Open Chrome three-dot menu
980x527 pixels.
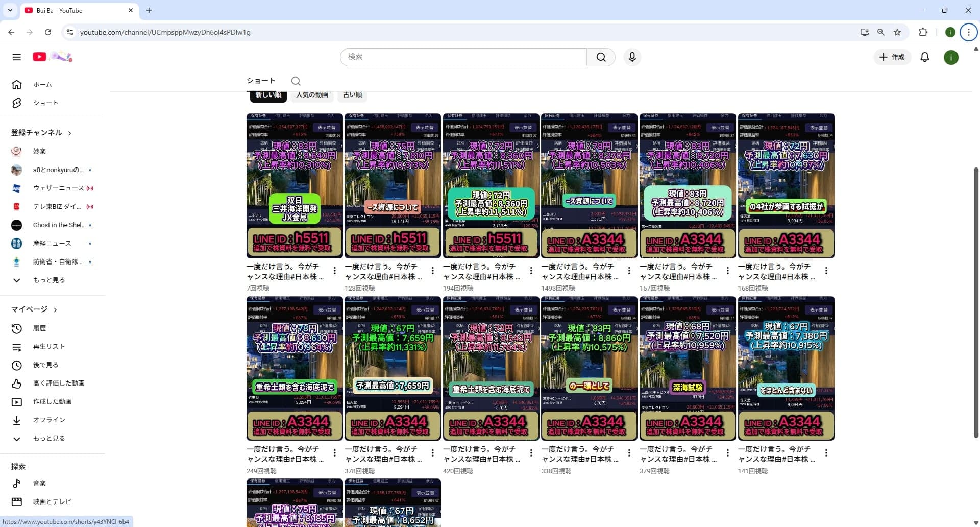pos(968,32)
